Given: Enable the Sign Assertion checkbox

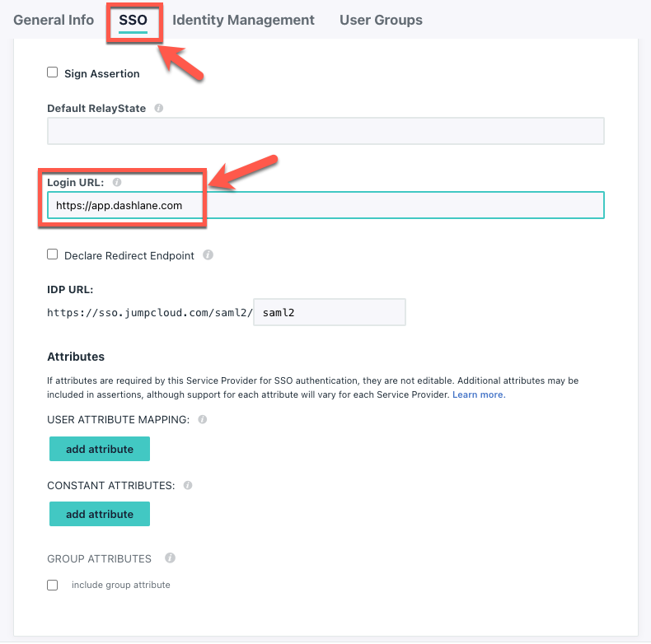Looking at the screenshot, I should 52,72.
